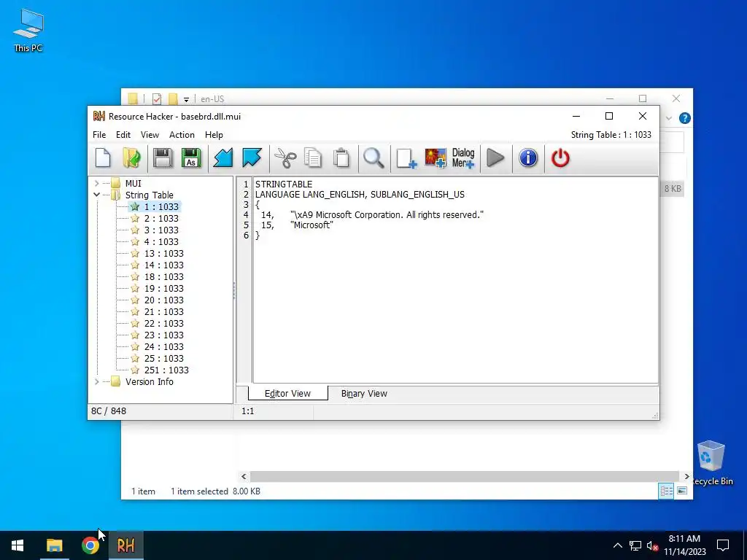The width and height of the screenshot is (747, 560).
Task: Click the Dialog Menu add icon
Action: (x=463, y=158)
